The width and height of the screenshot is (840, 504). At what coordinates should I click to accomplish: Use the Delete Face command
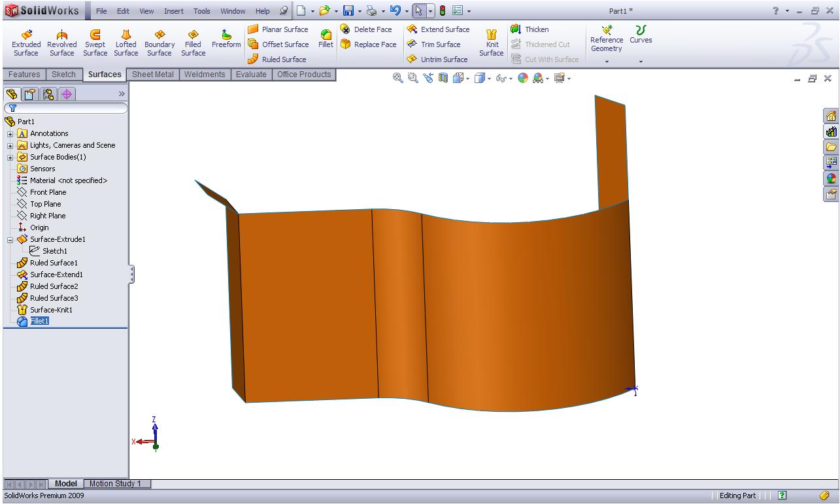tap(366, 29)
